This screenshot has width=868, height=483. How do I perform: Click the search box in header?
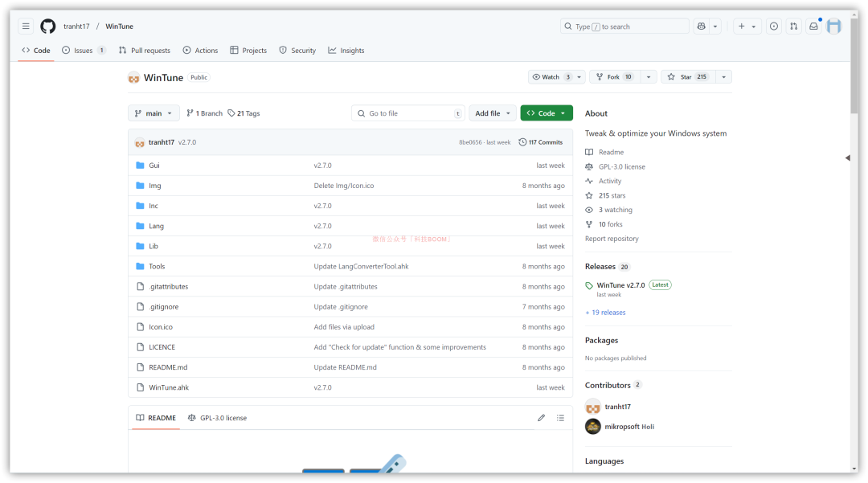click(624, 26)
